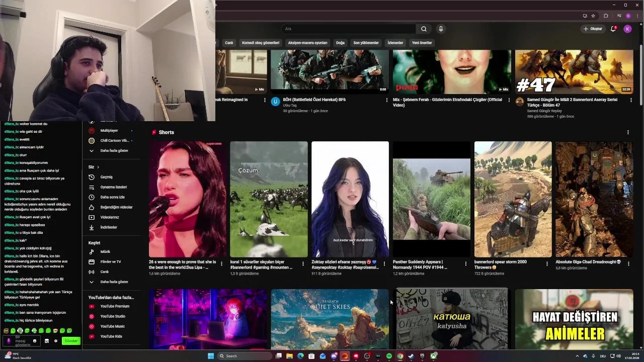Select the Canlı filter chip
This screenshot has height=362, width=644.
pyautogui.click(x=229, y=43)
